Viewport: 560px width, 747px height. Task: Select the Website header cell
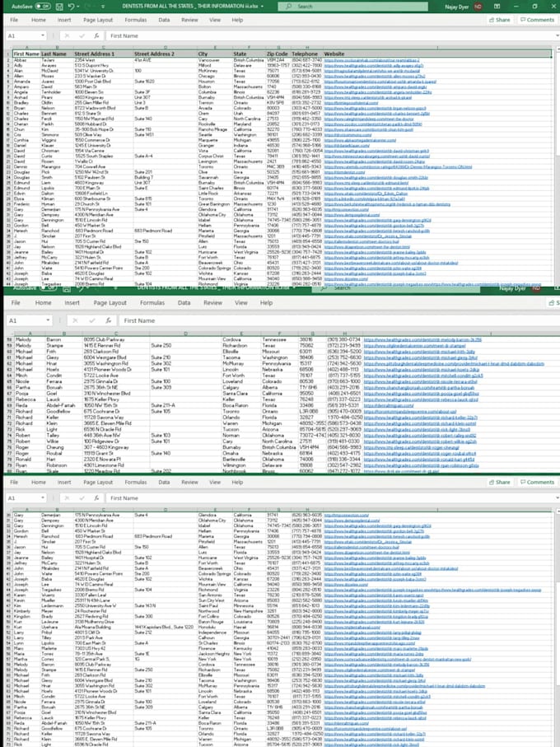click(437, 54)
